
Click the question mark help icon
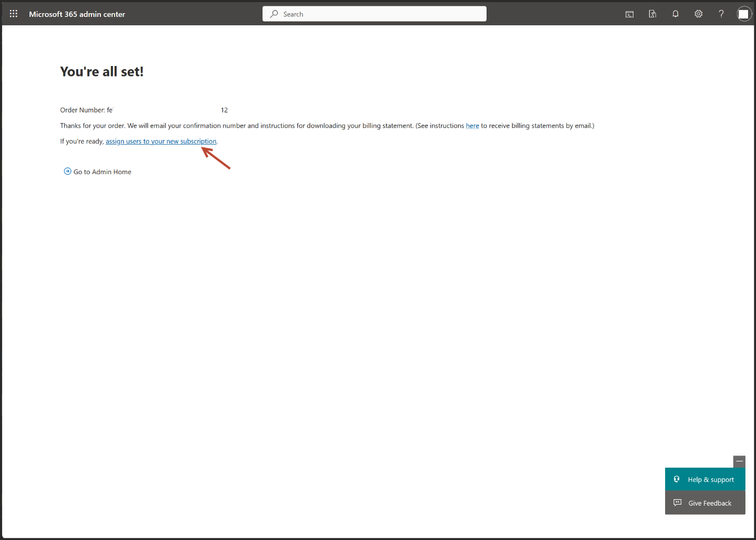tap(721, 14)
